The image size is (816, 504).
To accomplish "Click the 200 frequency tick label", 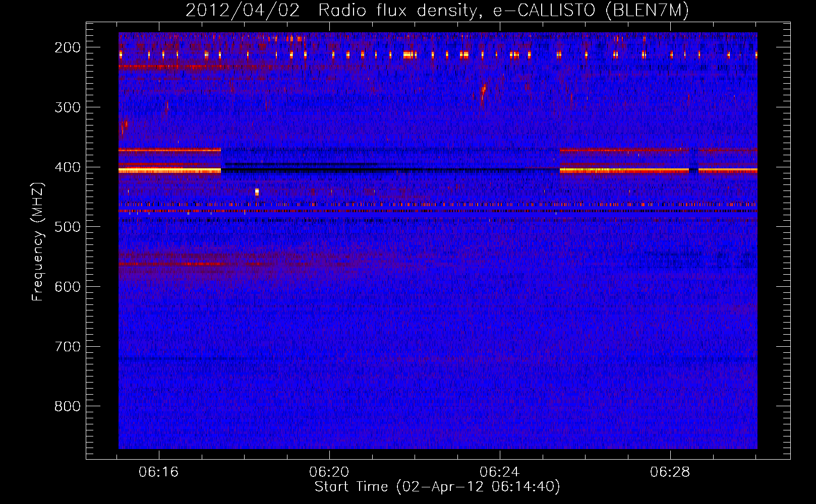I will point(68,47).
